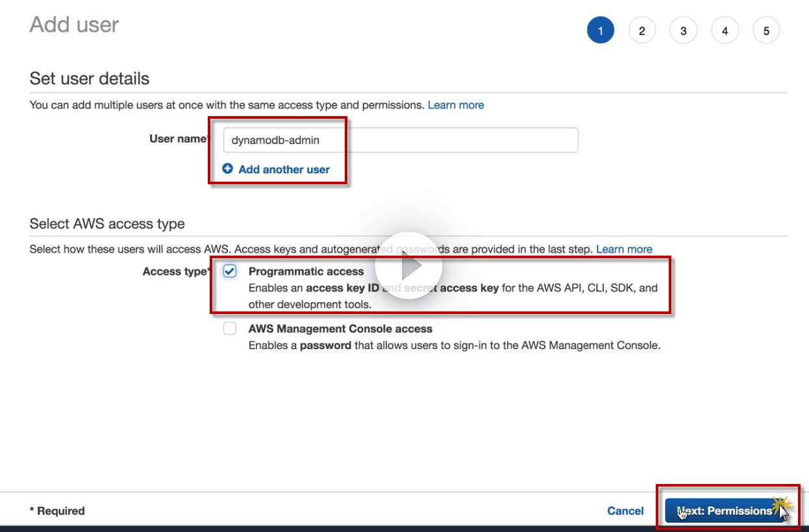Click the plus icon beside Add another user
The height and width of the screenshot is (532, 809).
pos(227,169)
